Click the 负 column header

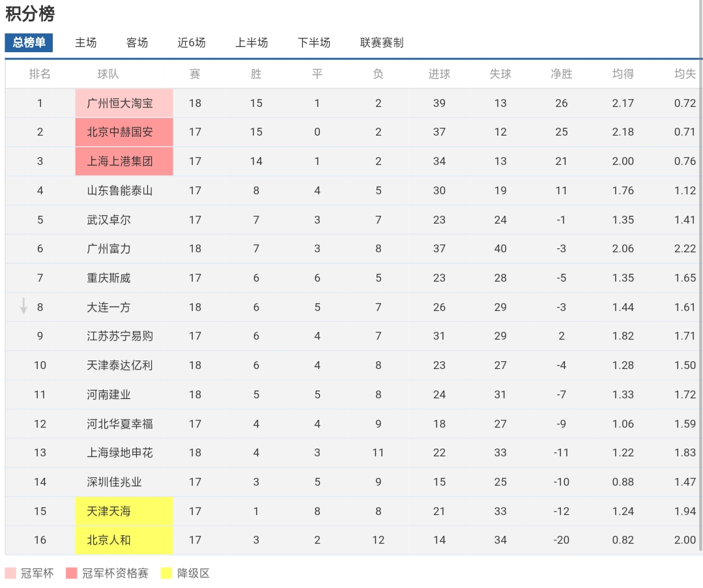(379, 74)
